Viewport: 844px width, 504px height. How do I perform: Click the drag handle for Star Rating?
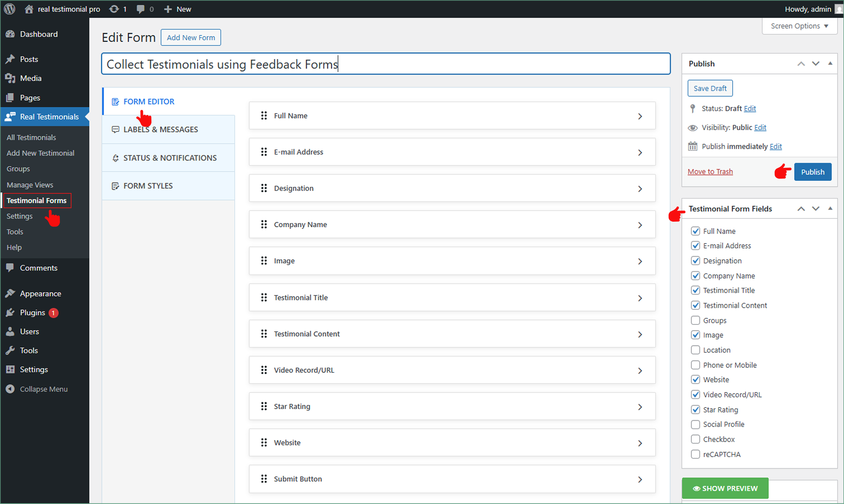[x=264, y=406]
